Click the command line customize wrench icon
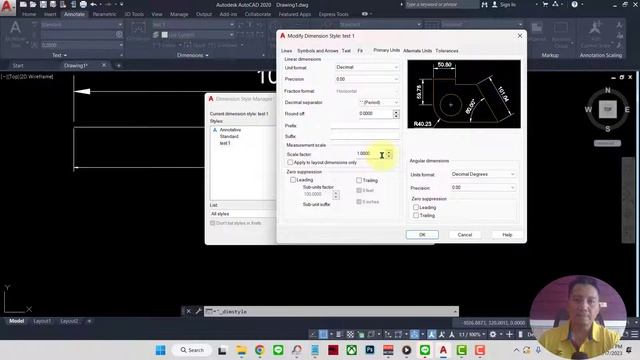This screenshot has width=640, height=360. tap(198, 311)
